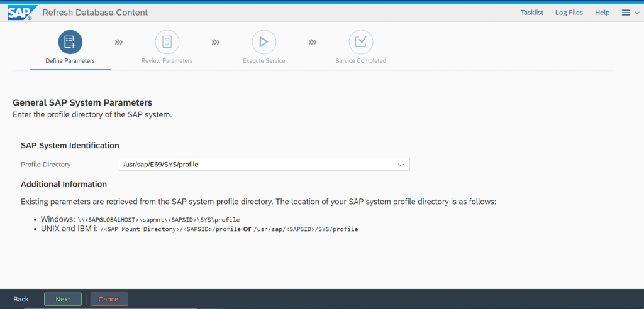The height and width of the screenshot is (309, 644).
Task: Open the hamburger menu icon
Action: coord(626,13)
